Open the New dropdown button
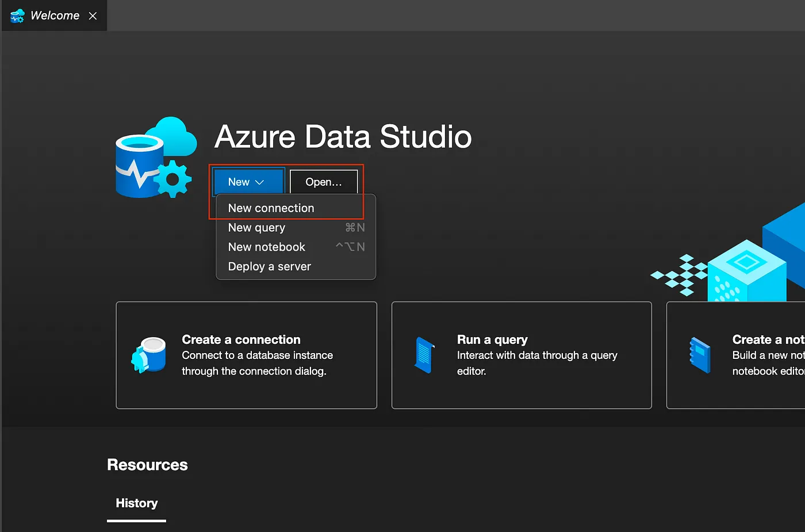Screen dimensions: 805x532 [x=248, y=182]
